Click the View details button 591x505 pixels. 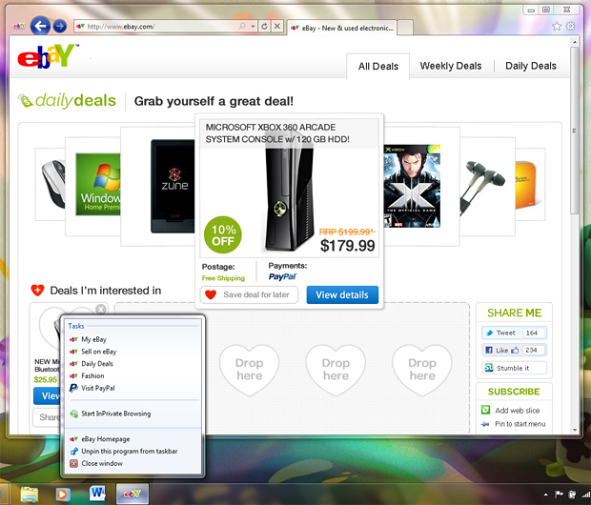[342, 295]
